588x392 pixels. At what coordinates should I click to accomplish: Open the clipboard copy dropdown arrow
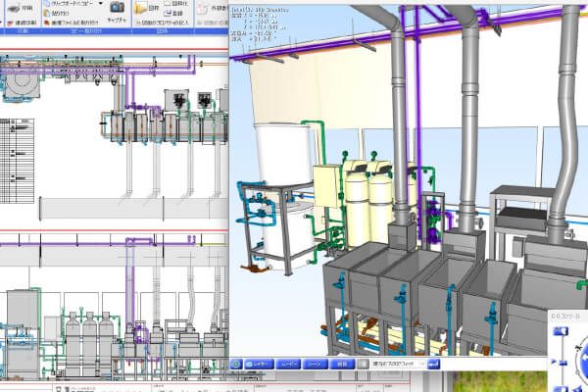101,3
